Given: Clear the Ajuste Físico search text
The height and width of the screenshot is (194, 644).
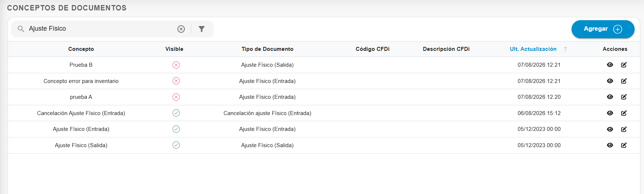Looking at the screenshot, I should coord(181,29).
